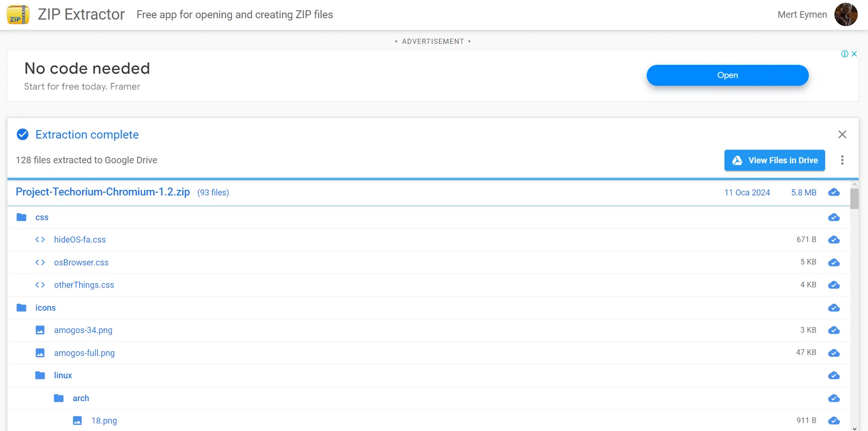This screenshot has width=868, height=431.
Task: Open hideOS-fa.css file
Action: (80, 240)
